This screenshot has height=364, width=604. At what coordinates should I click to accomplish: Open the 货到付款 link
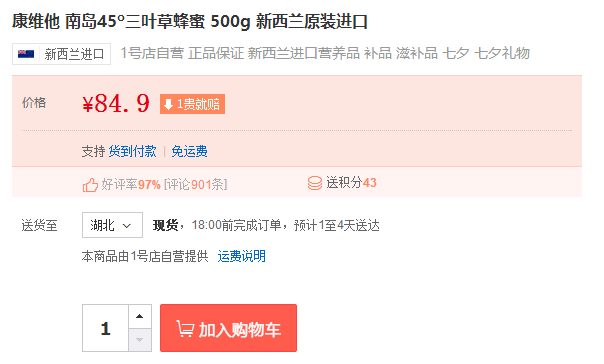pyautogui.click(x=132, y=151)
